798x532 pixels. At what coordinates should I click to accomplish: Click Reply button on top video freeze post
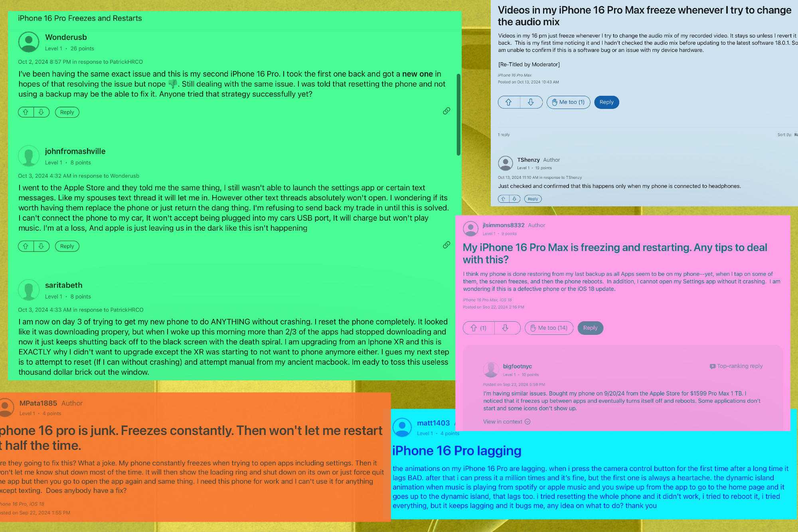[606, 102]
